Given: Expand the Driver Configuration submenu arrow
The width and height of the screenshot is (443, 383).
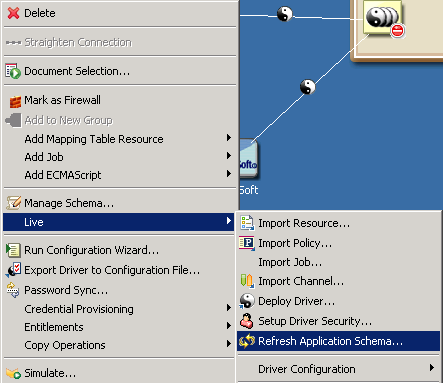Looking at the screenshot, I should (432, 368).
